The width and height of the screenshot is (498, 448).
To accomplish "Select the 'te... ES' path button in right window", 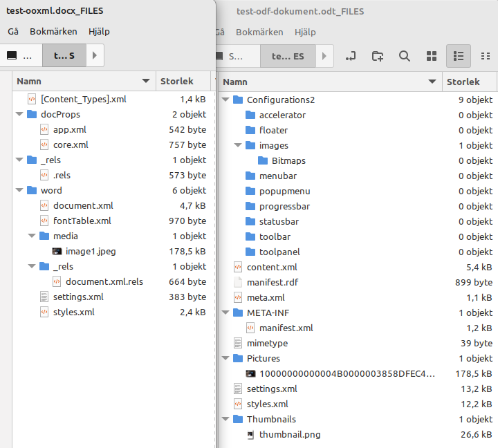I will click(x=288, y=56).
